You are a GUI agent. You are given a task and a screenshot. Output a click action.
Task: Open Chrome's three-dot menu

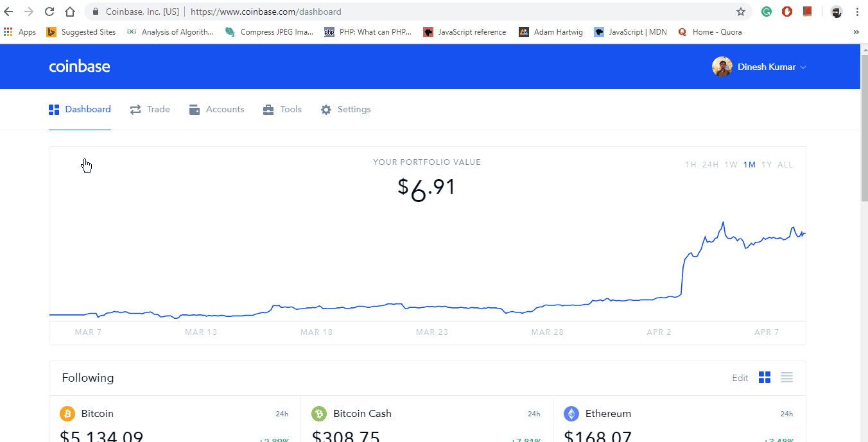pos(857,12)
